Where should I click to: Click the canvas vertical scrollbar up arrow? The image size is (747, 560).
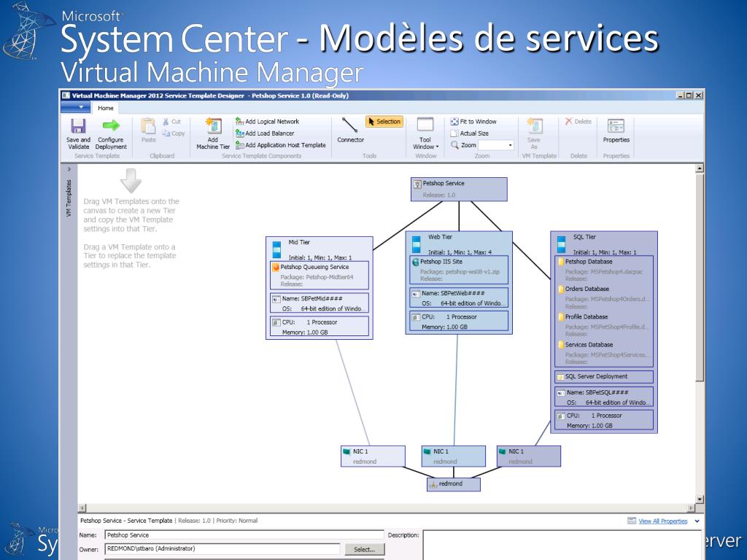pyautogui.click(x=700, y=168)
